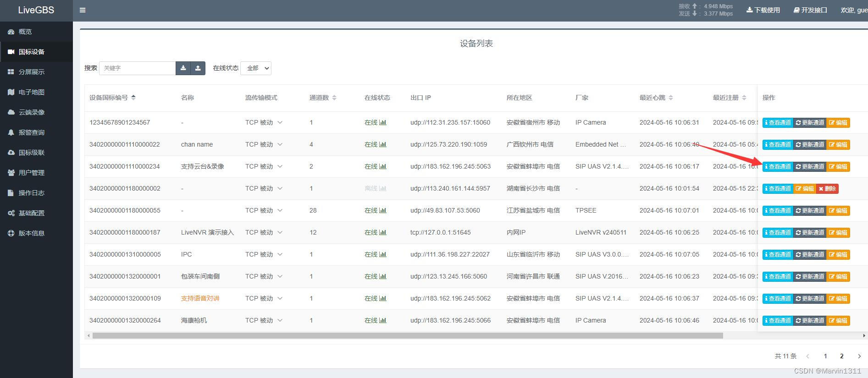Sort by 通道数 column
Image resolution: width=868 pixels, height=378 pixels.
click(x=334, y=98)
